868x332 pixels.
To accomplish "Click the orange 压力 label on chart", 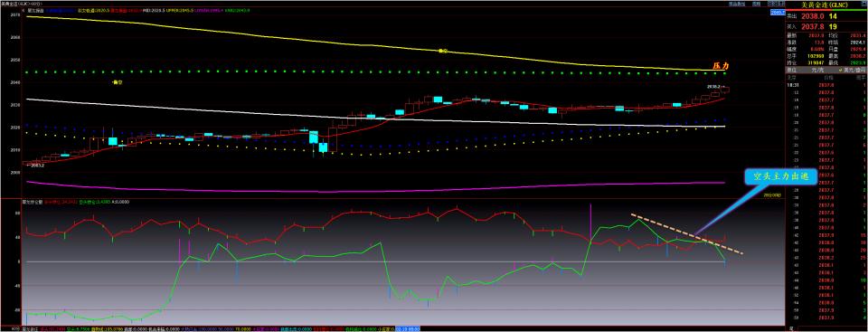I will point(721,66).
